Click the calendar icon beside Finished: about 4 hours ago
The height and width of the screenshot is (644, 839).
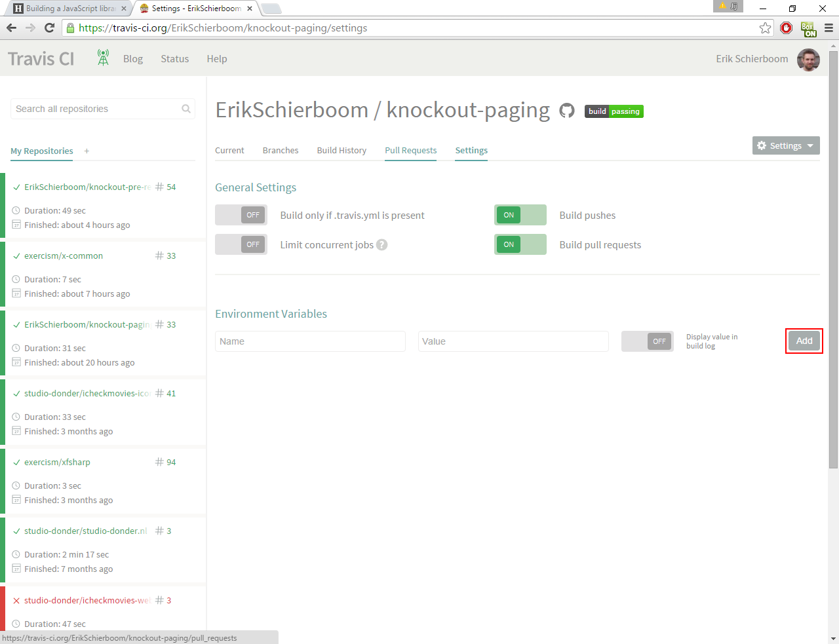pyautogui.click(x=16, y=225)
